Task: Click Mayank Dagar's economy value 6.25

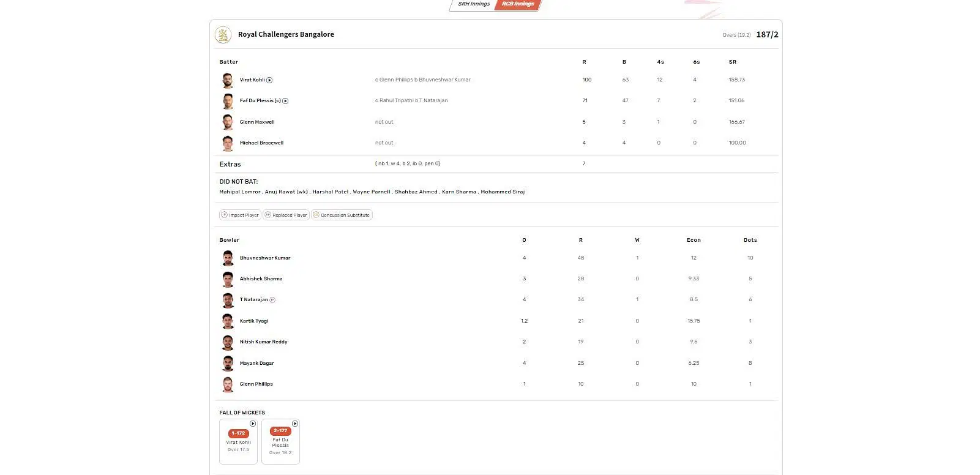Action: point(694,363)
